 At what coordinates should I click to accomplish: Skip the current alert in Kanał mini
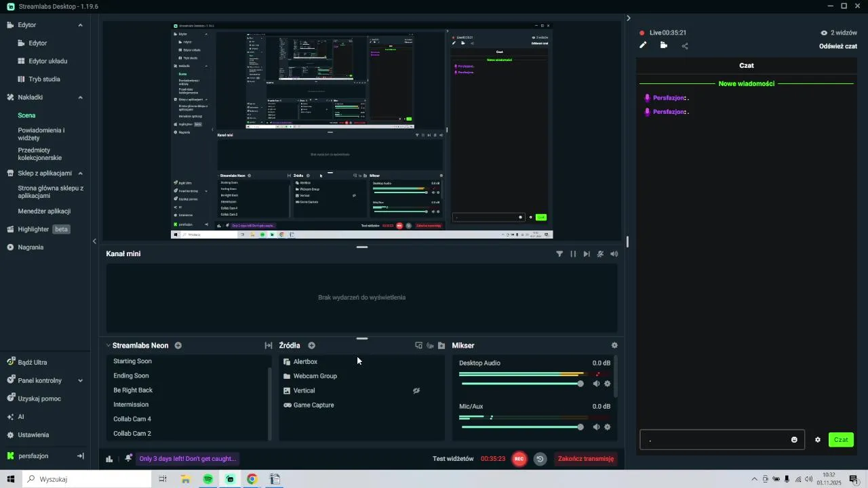pos(587,254)
